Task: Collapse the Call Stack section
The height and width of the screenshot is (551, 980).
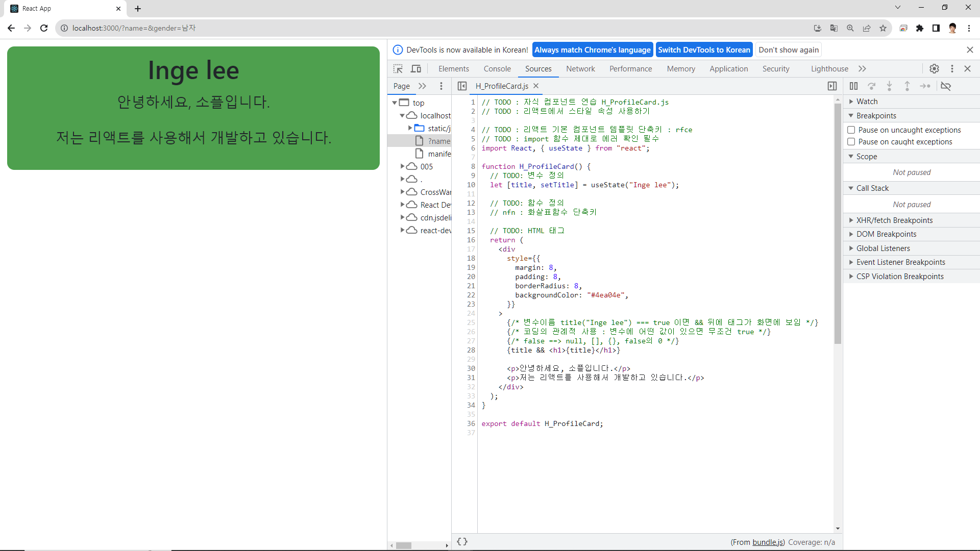Action: click(x=872, y=188)
